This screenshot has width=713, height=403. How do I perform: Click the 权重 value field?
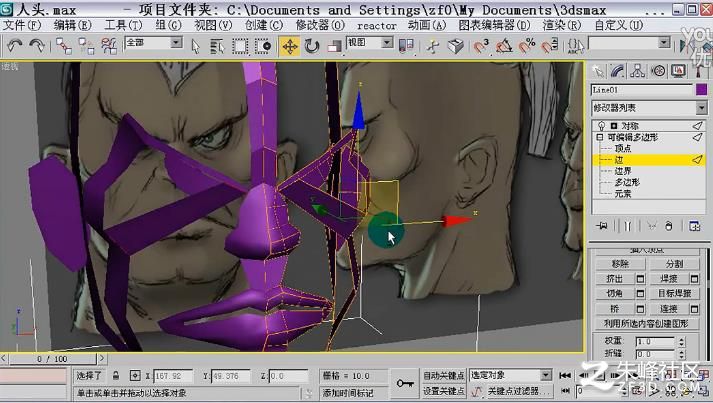point(656,341)
